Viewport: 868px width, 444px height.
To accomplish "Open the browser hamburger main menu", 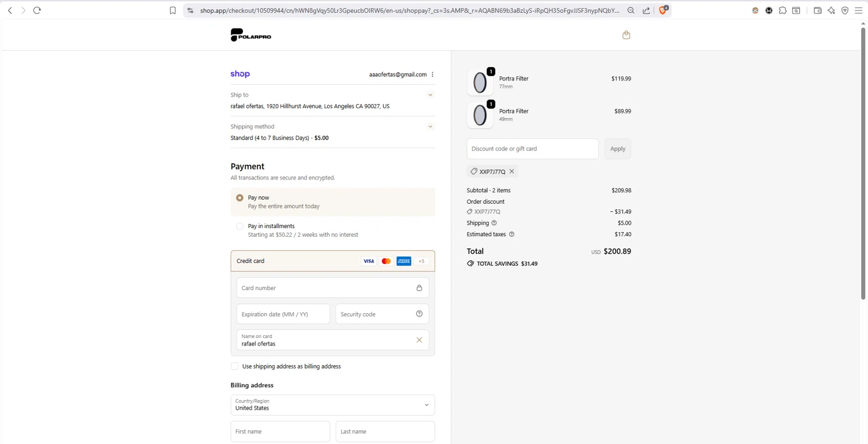I will (858, 10).
